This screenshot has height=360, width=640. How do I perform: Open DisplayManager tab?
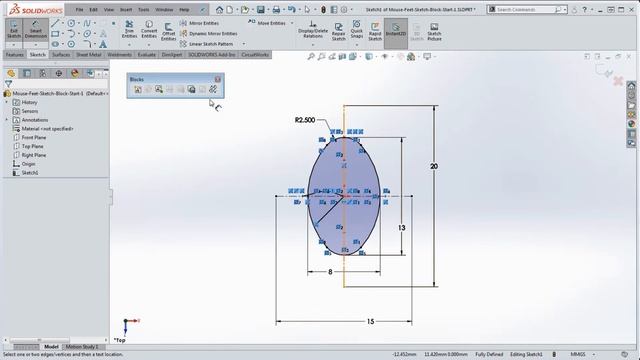(75, 73)
